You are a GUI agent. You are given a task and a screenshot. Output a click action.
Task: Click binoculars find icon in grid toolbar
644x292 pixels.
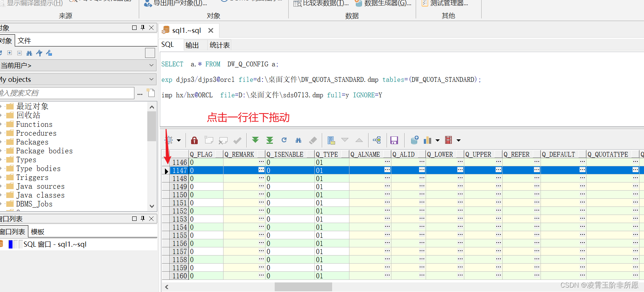tap(298, 140)
